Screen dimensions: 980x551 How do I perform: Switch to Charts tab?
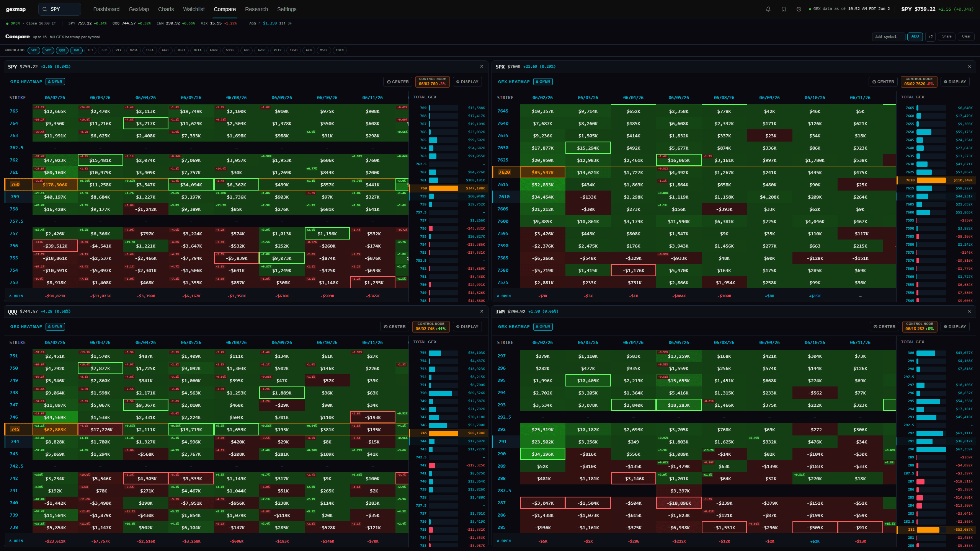[166, 9]
